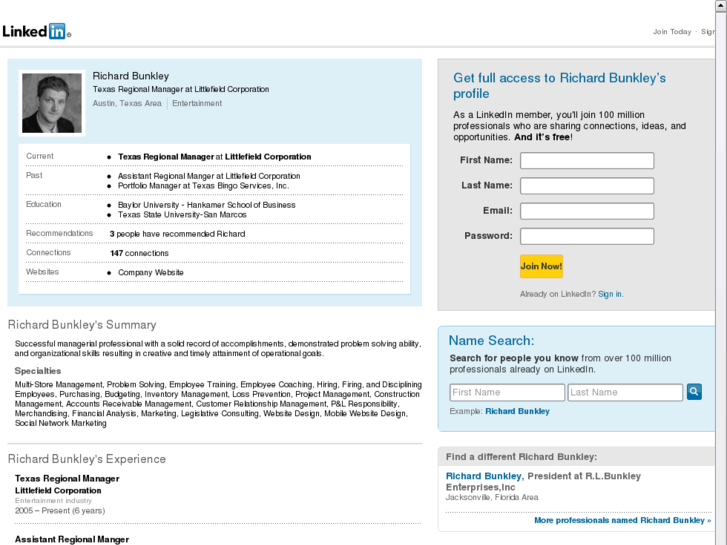Viewport: 727px width, 545px height.
Task: Click the Join Now! button
Action: click(x=541, y=266)
